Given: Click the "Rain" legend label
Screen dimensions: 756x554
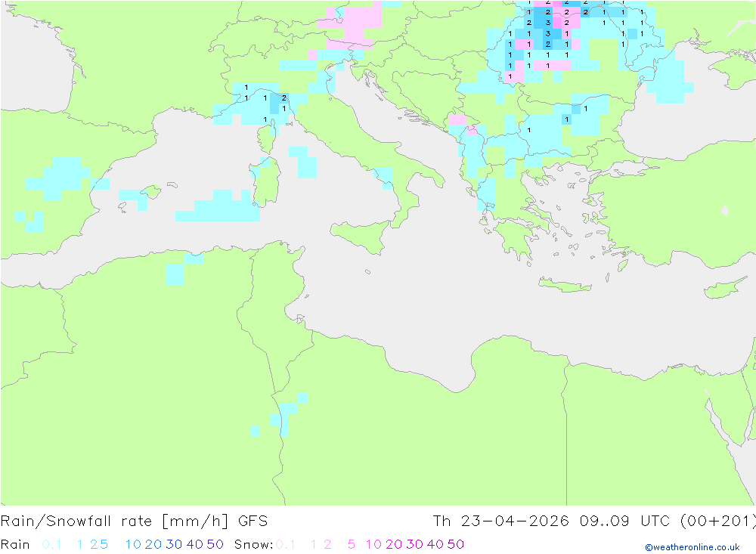Looking at the screenshot, I should pyautogui.click(x=15, y=544).
